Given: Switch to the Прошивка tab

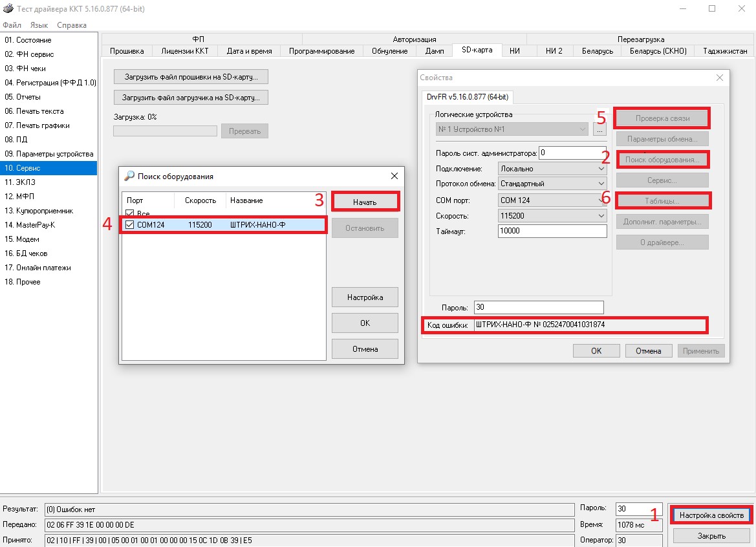Looking at the screenshot, I should 127,51.
